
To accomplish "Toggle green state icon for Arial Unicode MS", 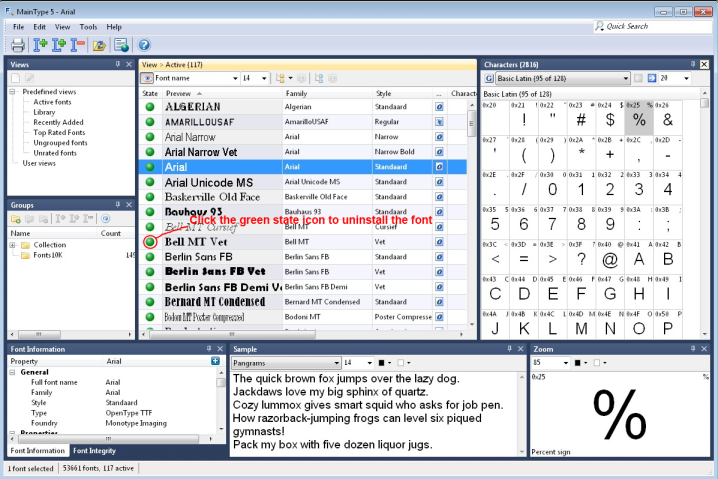I will coord(150,182).
